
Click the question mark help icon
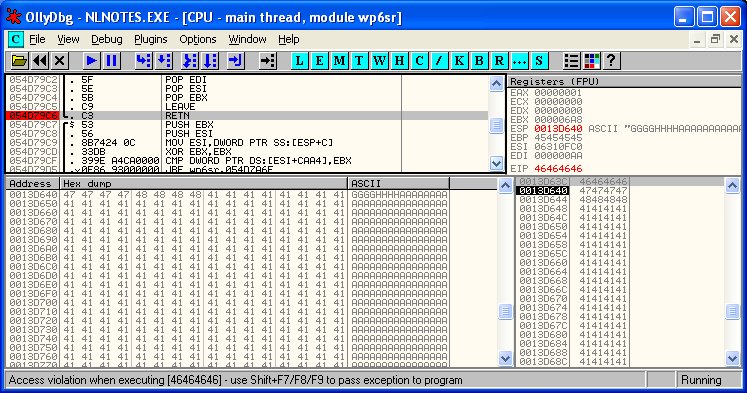611,60
